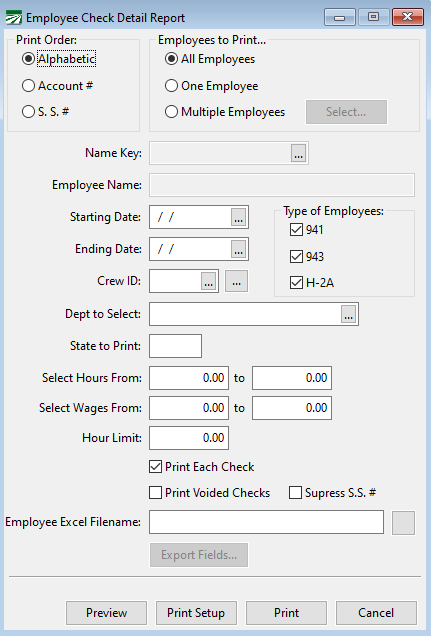Open the Dept to Select lookup button
Image resolution: width=431 pixels, height=636 pixels.
click(349, 314)
